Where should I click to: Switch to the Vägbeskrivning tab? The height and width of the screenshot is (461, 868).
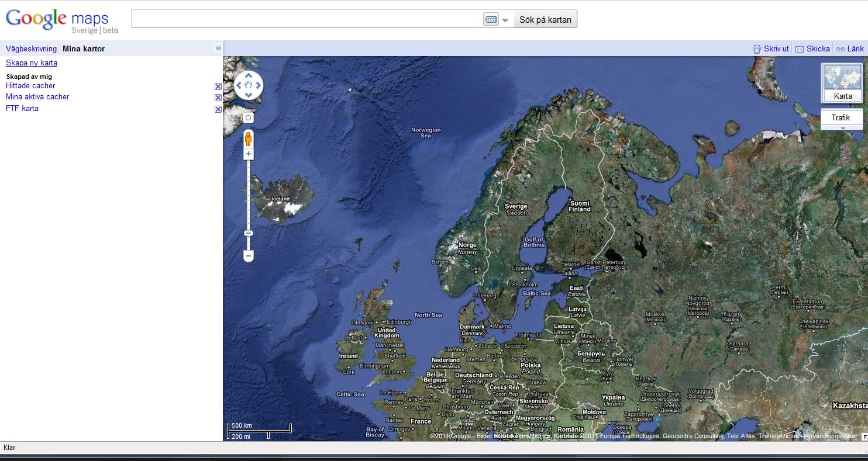coord(31,49)
